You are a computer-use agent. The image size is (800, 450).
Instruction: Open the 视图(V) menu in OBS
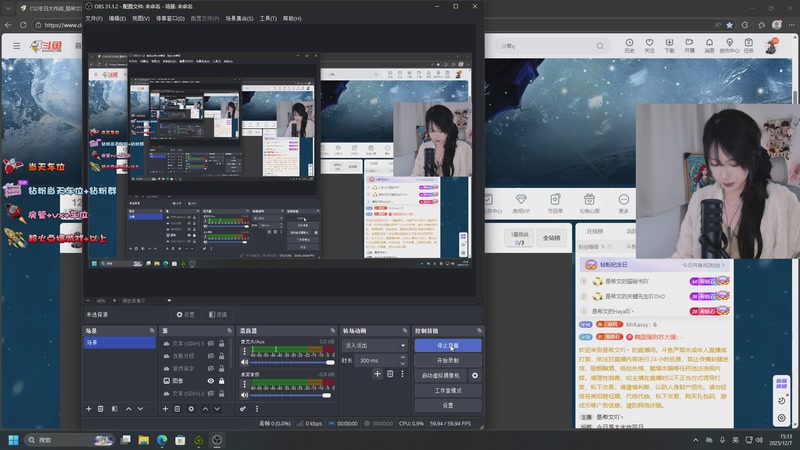click(x=141, y=18)
